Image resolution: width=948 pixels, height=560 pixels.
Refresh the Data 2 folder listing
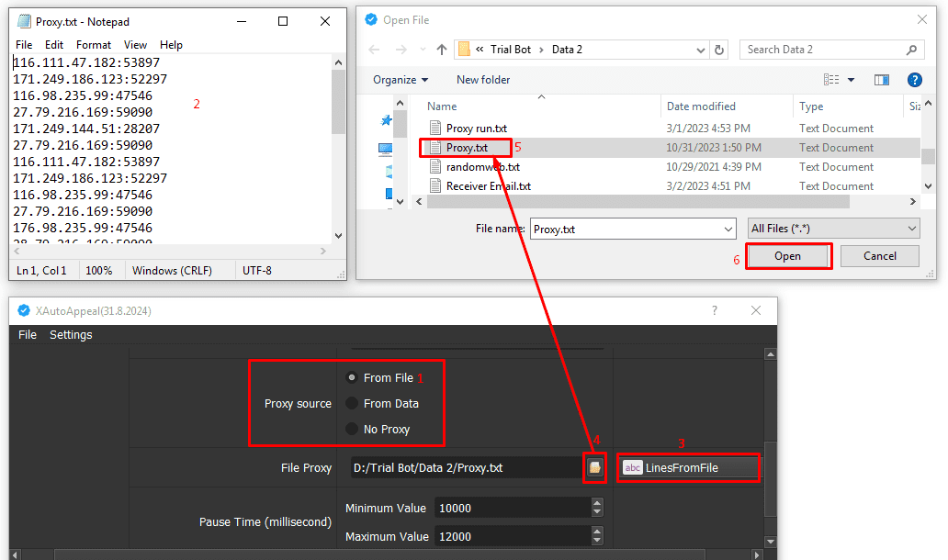click(x=719, y=50)
